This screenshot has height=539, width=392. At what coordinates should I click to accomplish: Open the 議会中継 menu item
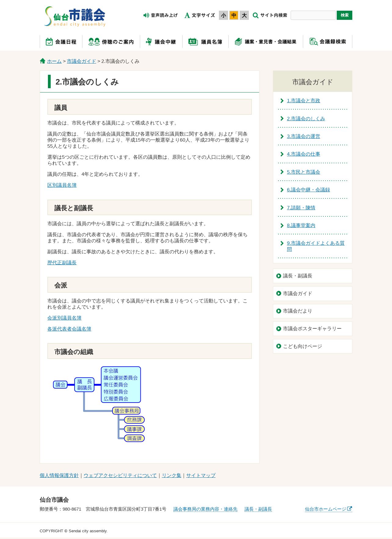(x=161, y=42)
